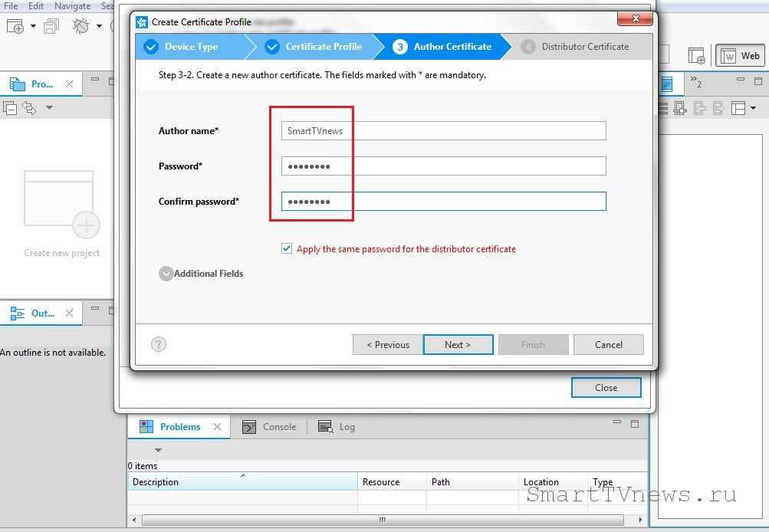Uncheck Apply same password for distributor certificate
769x532 pixels.
click(x=287, y=249)
